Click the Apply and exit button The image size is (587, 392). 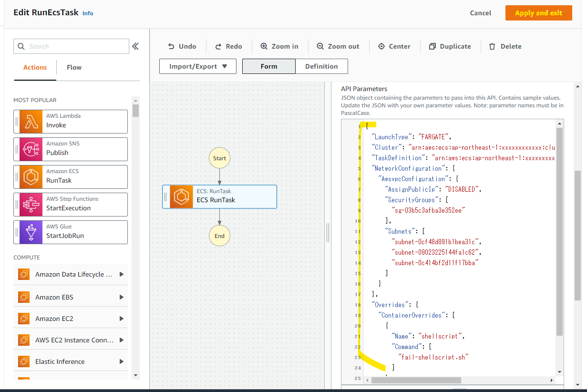click(x=538, y=13)
